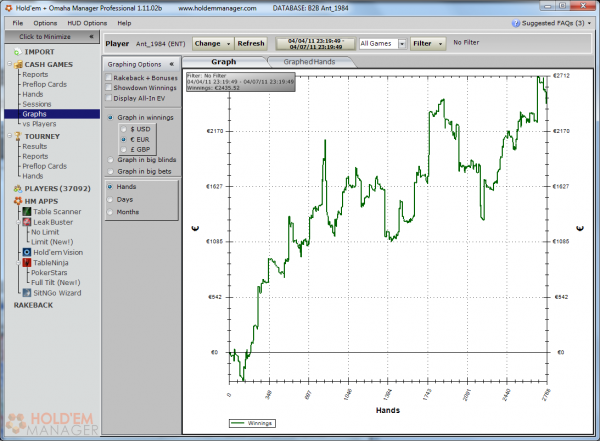
Task: Click the PLAYERS group icon
Action: 18,188
